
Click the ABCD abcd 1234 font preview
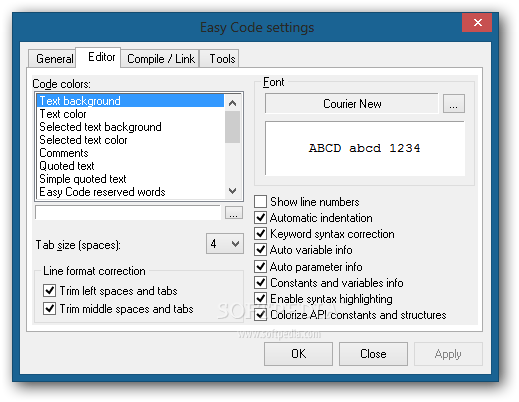point(365,148)
